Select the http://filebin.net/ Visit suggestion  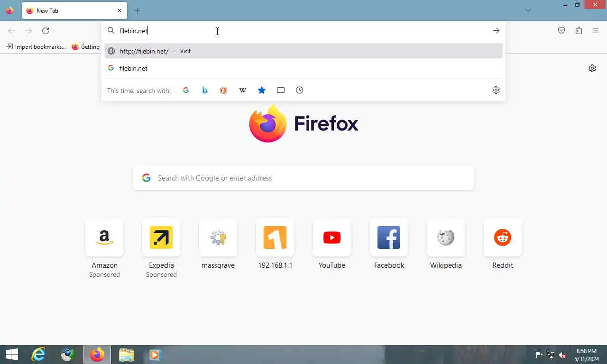point(303,51)
